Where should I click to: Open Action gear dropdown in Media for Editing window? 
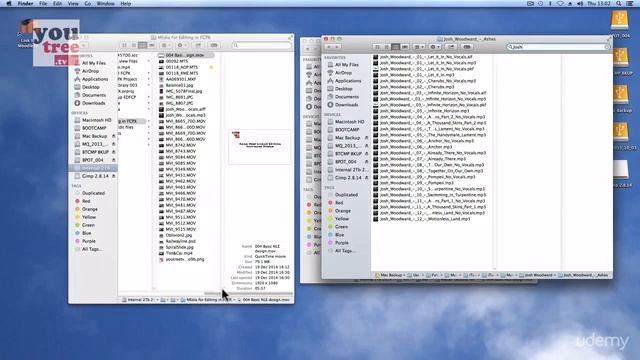[x=182, y=45]
